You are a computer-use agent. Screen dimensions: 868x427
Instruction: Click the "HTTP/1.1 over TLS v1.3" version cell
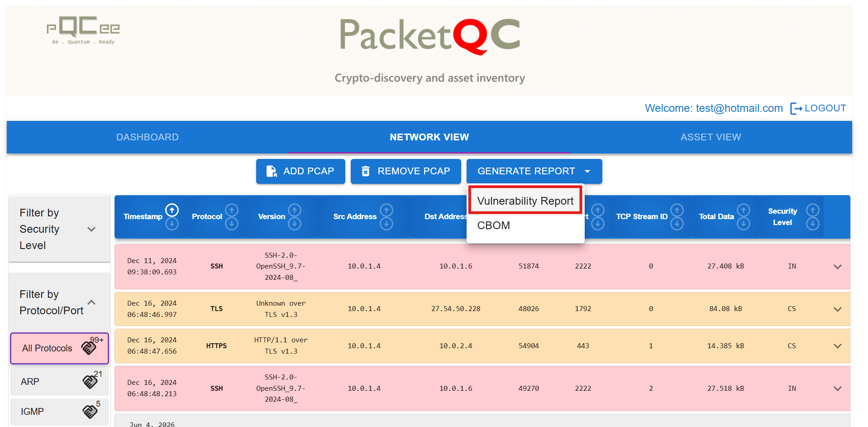[x=281, y=345]
